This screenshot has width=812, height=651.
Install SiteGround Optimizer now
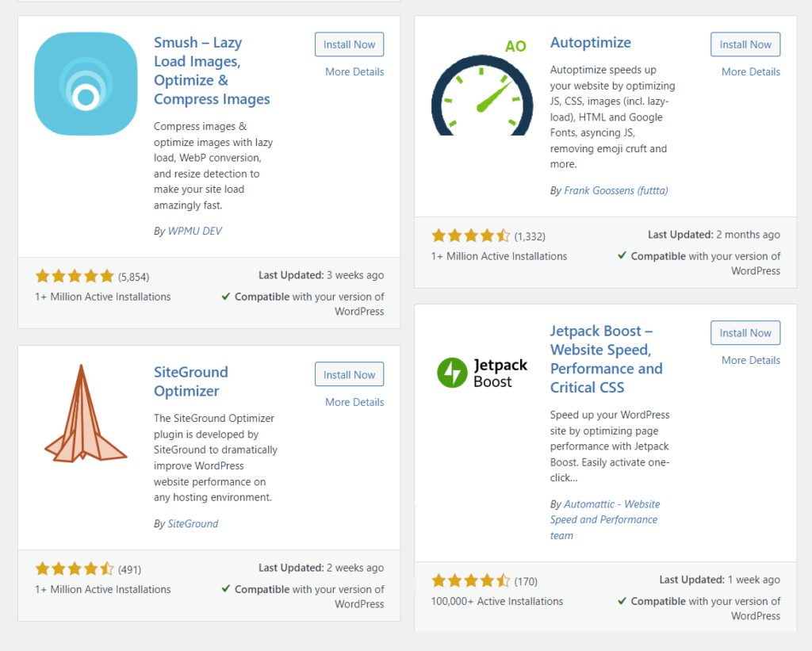pyautogui.click(x=349, y=374)
